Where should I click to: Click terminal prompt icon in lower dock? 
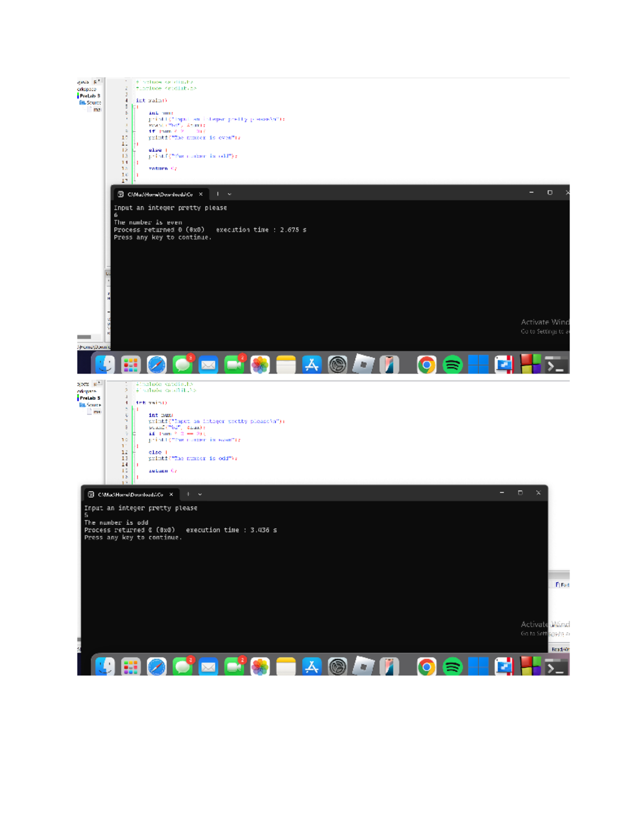coord(556,667)
